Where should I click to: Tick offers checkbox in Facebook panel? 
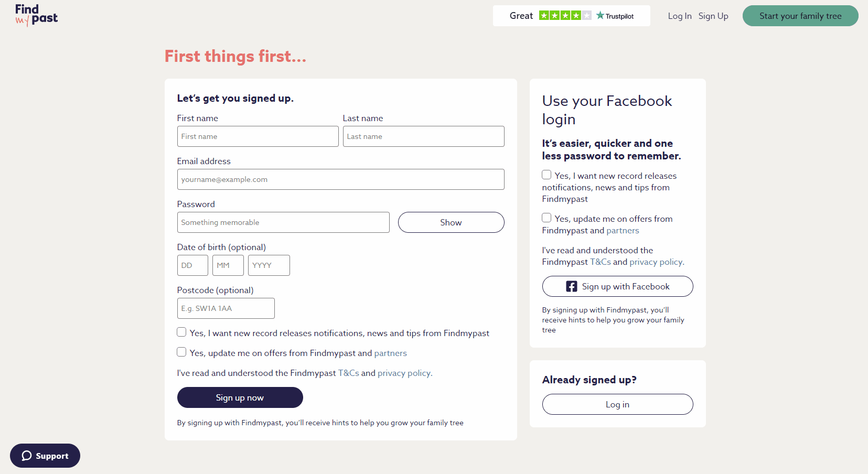tap(546, 218)
